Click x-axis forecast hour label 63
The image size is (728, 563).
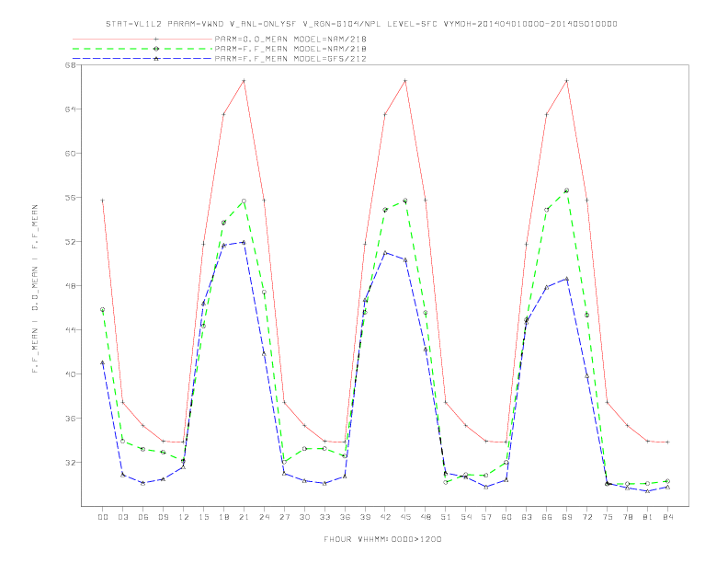pos(527,517)
